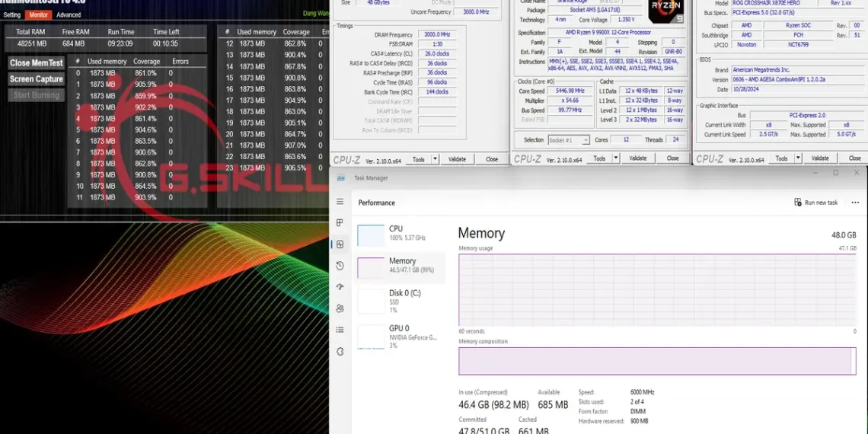Click the Memory usage graph
Screen dimensions: 868x434
(x=657, y=289)
